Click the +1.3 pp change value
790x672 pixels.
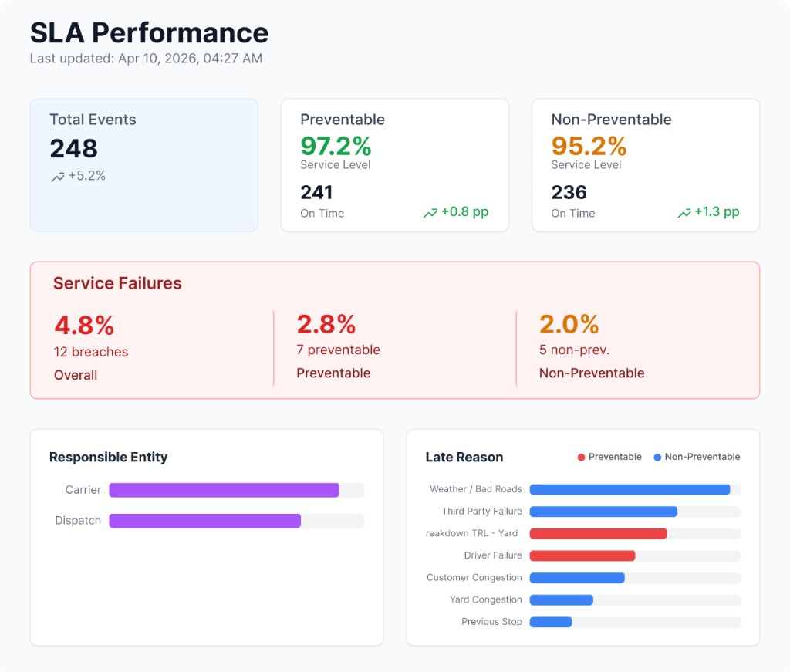[x=717, y=212]
